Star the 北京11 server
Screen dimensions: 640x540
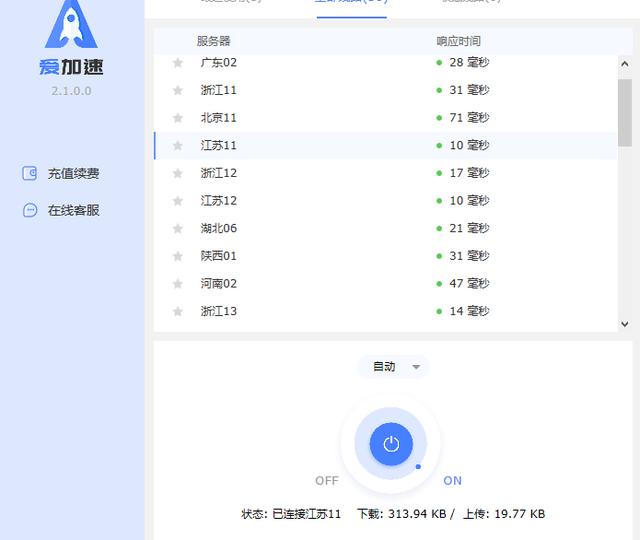(178, 118)
